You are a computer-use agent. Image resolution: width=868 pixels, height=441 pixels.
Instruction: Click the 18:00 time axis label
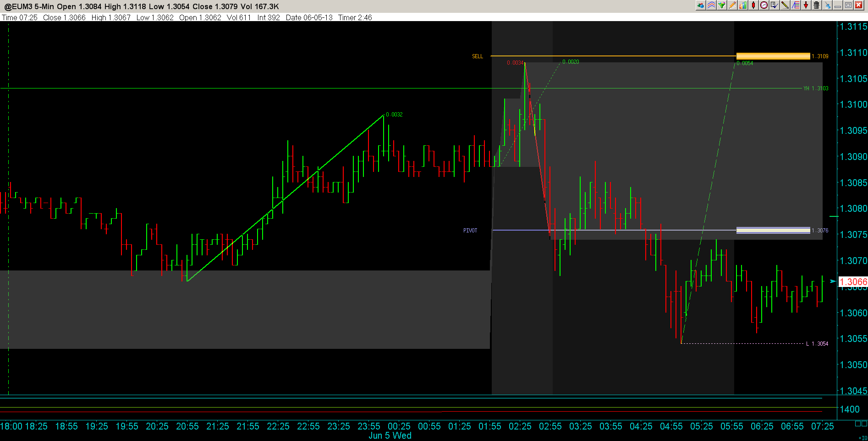pyautogui.click(x=11, y=426)
